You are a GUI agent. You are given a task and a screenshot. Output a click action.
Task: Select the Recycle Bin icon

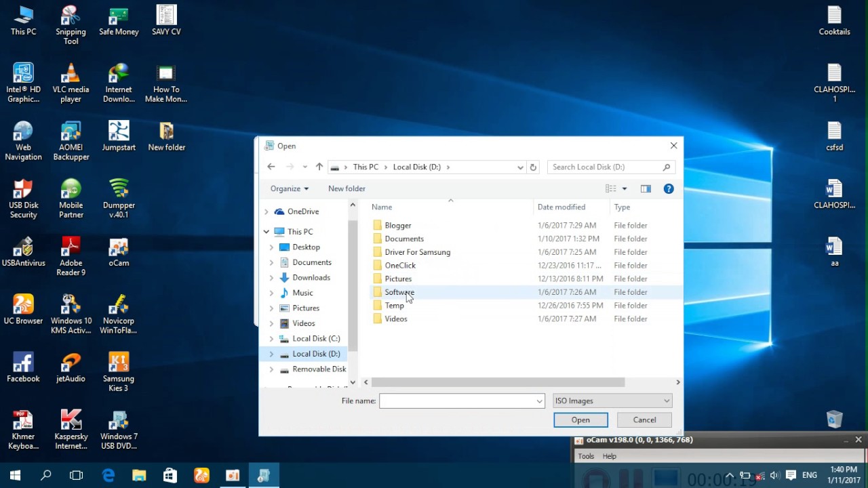[x=834, y=419]
